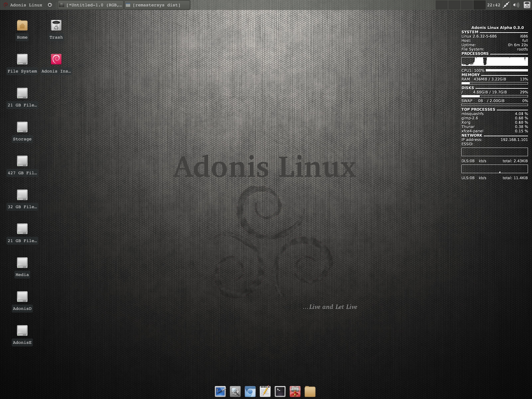532x399 pixels.
Task: Open the text editor notepad in dock
Action: (x=265, y=391)
